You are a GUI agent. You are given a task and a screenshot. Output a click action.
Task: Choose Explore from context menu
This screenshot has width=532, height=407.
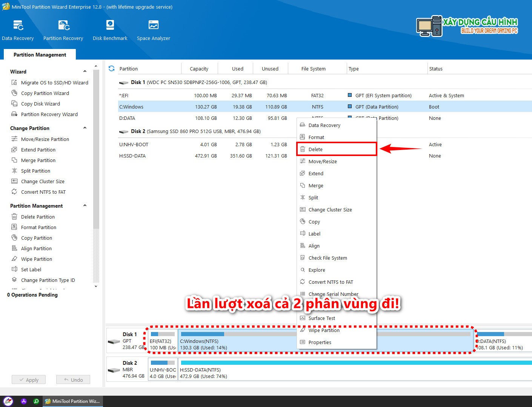point(337,270)
